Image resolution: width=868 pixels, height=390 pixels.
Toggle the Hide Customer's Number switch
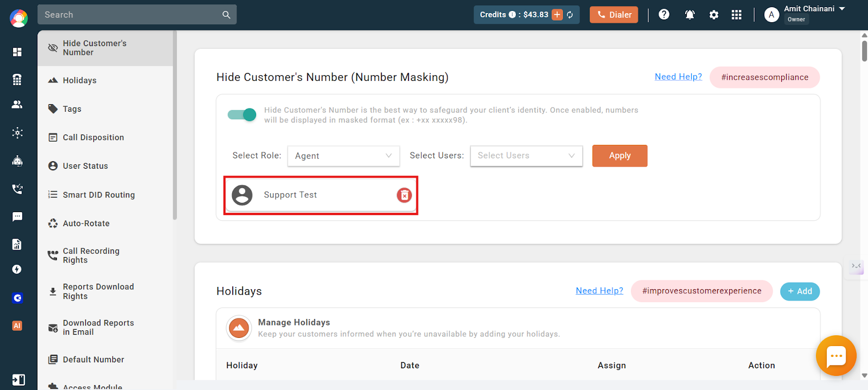[x=242, y=114]
